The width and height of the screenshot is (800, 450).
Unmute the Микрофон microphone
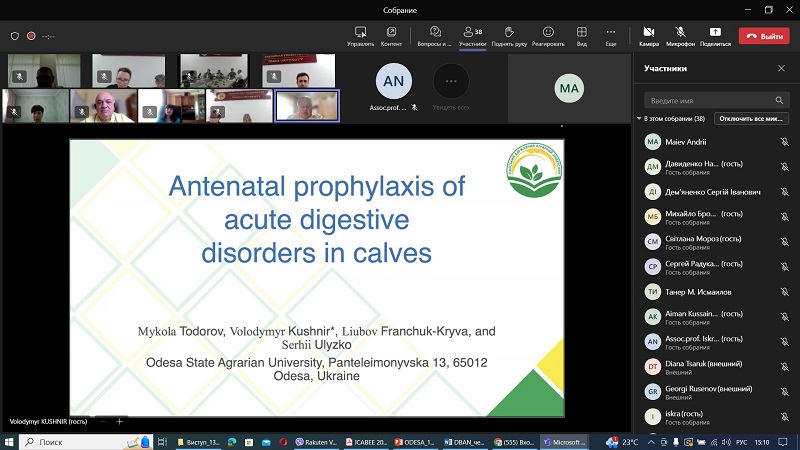point(680,32)
